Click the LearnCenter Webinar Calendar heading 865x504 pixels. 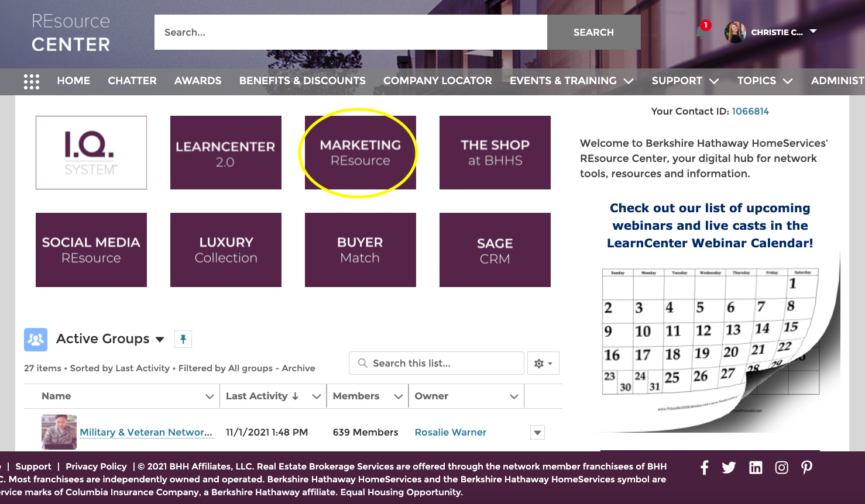click(710, 226)
